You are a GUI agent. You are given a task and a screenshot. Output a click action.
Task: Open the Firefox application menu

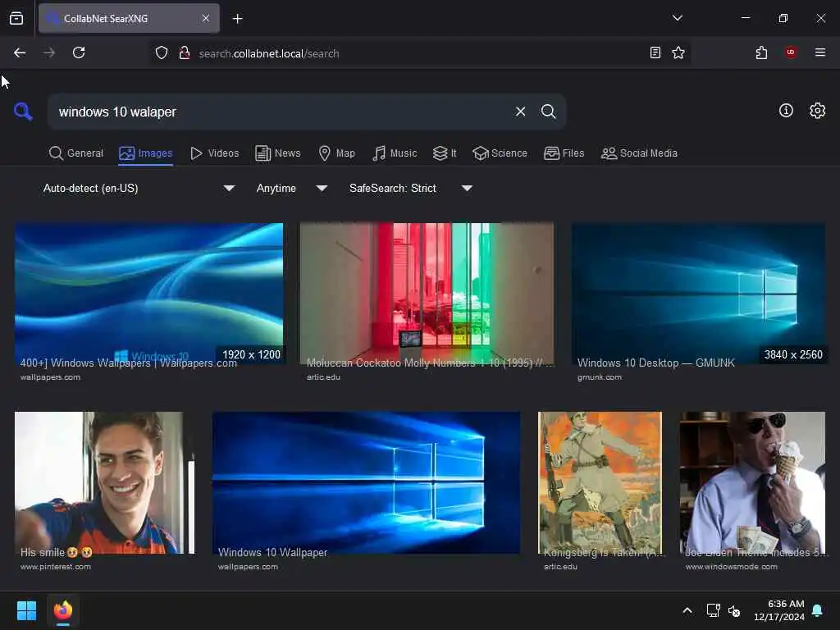(x=819, y=52)
